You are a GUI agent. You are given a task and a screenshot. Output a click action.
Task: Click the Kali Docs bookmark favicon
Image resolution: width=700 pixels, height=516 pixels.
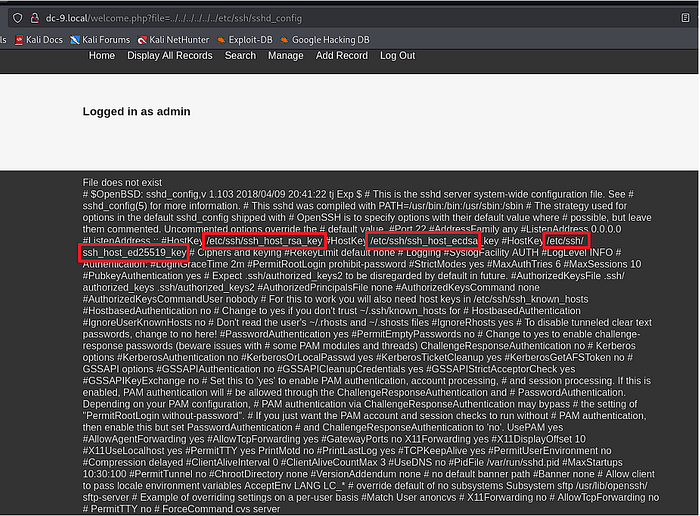(x=19, y=40)
